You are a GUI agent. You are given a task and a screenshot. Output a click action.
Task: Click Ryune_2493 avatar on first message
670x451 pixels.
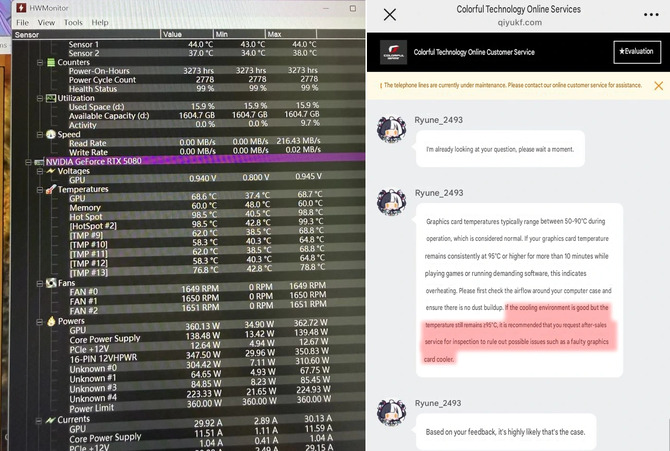tap(391, 130)
